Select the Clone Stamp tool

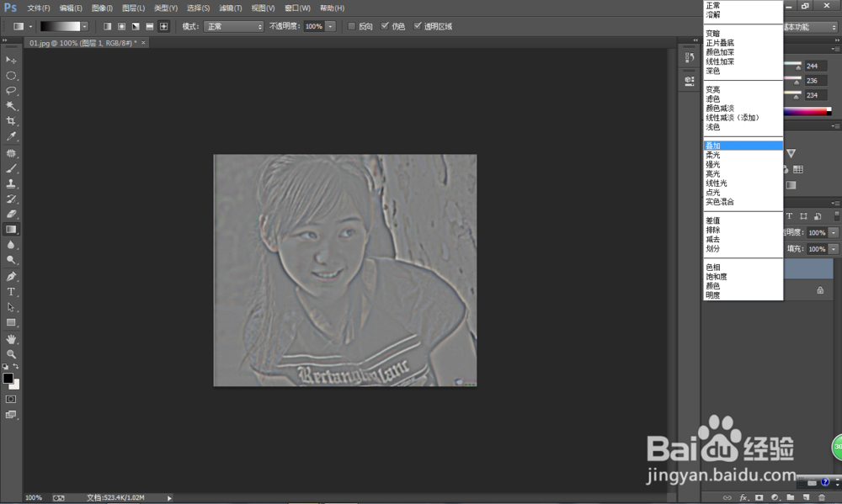point(11,183)
